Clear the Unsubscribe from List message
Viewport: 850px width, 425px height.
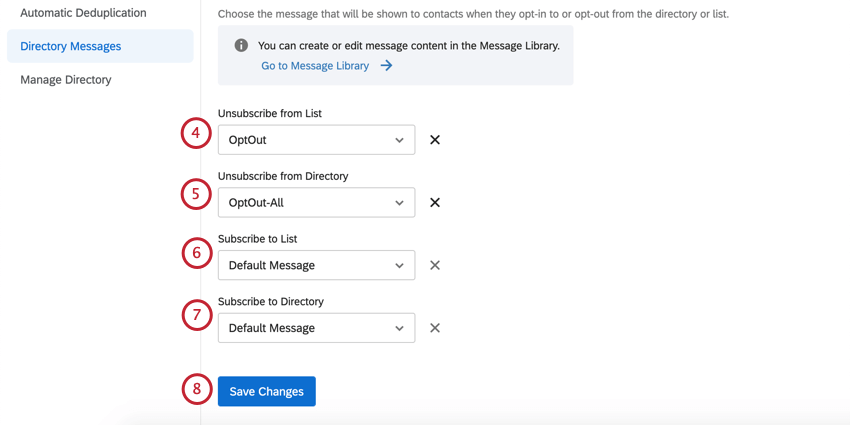coord(435,140)
